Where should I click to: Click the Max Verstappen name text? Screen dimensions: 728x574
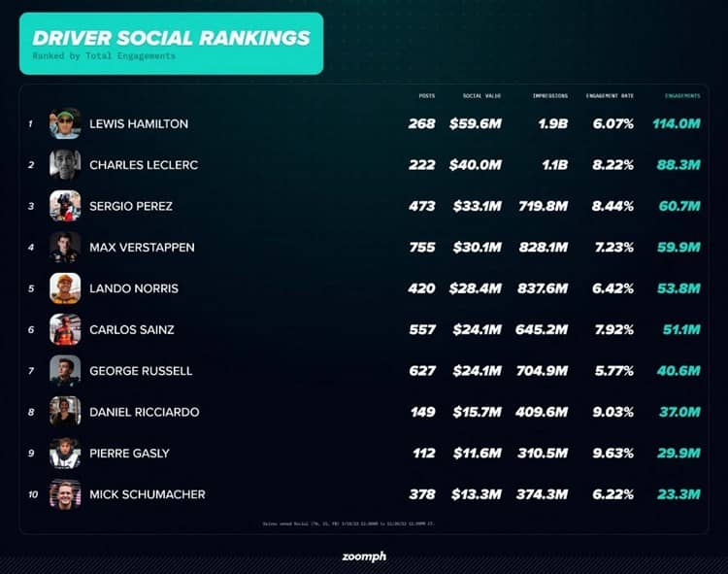pos(142,248)
